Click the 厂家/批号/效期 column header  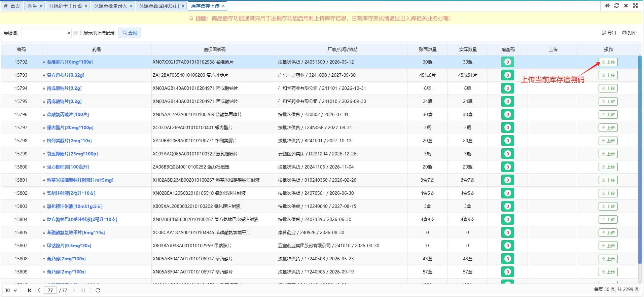343,49
